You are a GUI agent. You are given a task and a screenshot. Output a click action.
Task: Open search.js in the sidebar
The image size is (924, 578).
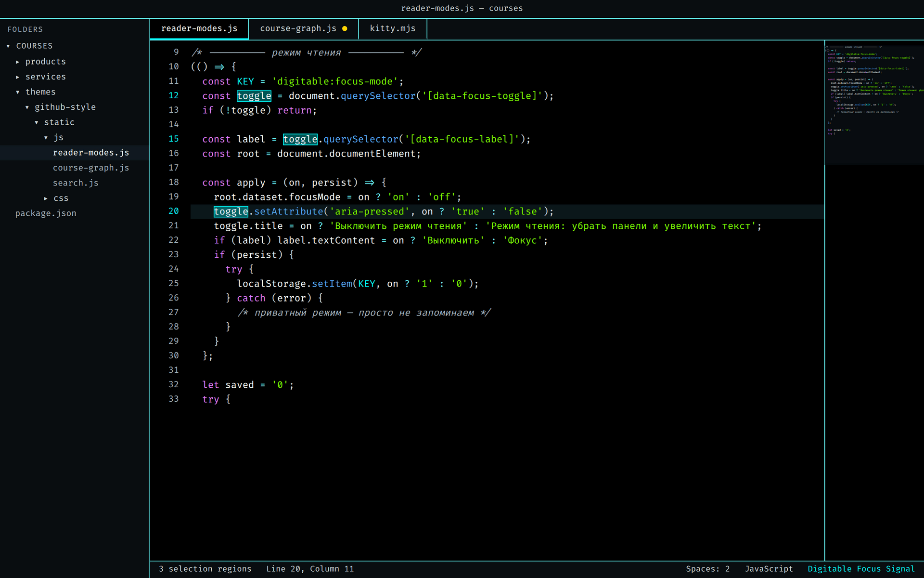point(76,183)
